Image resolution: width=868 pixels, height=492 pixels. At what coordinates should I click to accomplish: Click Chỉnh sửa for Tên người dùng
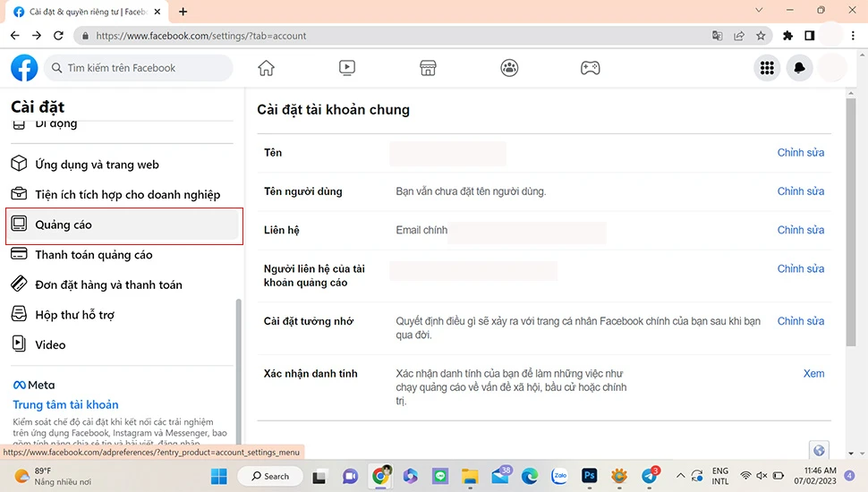pyautogui.click(x=801, y=191)
